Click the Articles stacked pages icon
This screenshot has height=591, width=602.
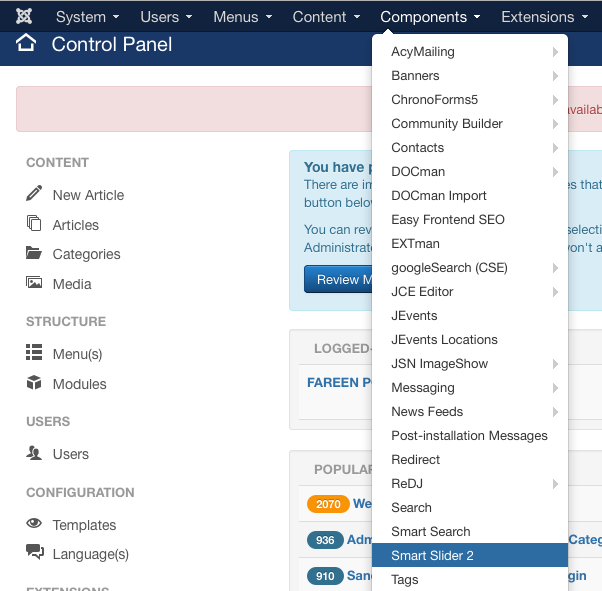(x=34, y=223)
